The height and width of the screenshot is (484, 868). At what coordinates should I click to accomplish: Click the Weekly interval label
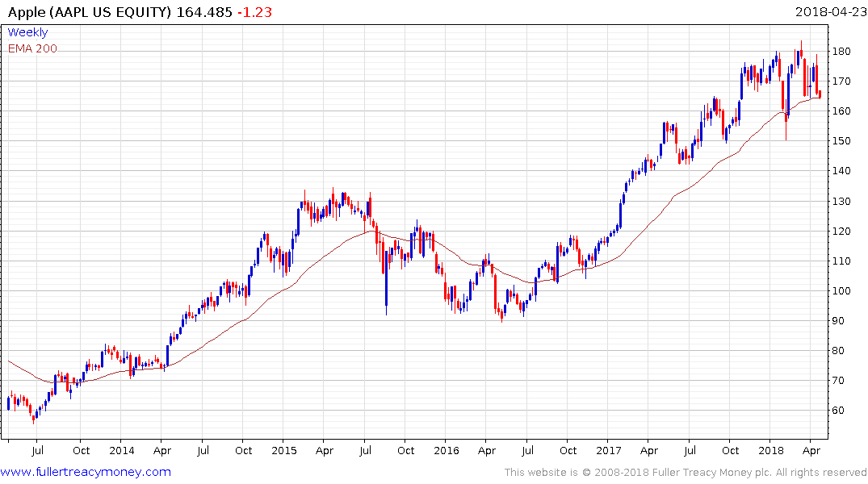pyautogui.click(x=27, y=32)
